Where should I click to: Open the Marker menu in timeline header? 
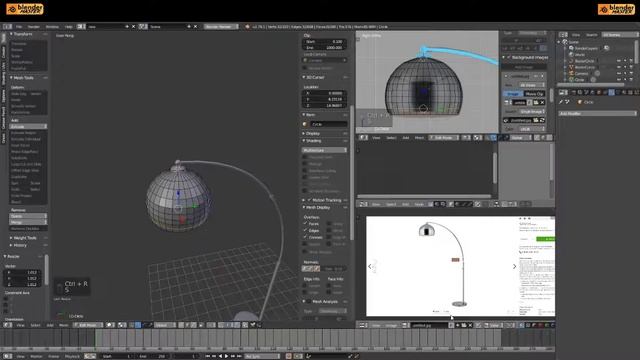[36, 356]
